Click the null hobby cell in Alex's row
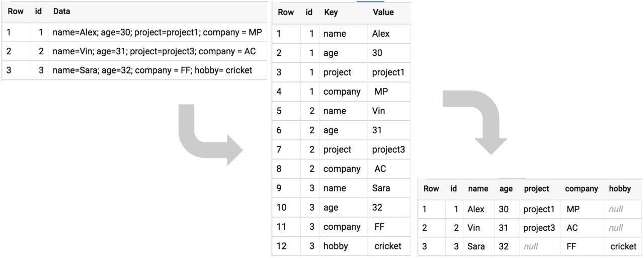 pos(624,209)
